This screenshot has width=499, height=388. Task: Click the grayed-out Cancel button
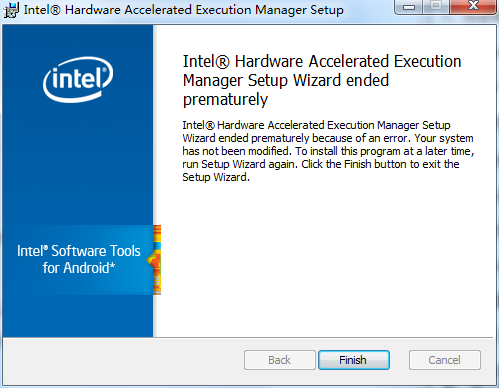[x=445, y=360]
